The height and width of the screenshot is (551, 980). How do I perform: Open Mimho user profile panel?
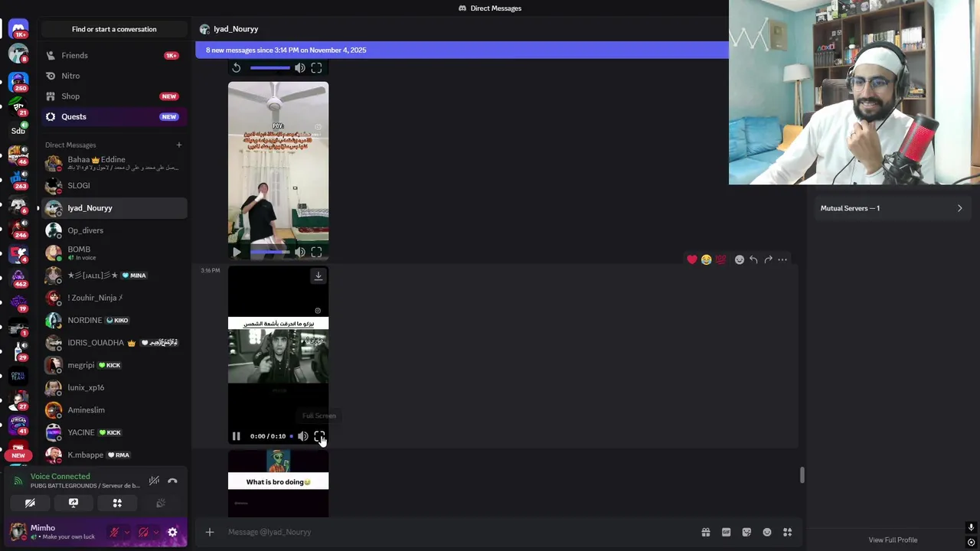[54, 532]
